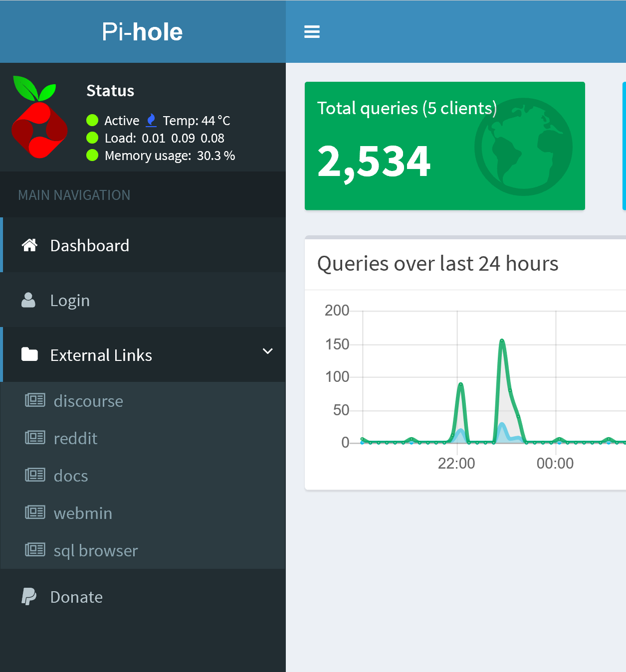626x672 pixels.
Task: Toggle the sidebar with the hamburger icon
Action: click(312, 32)
